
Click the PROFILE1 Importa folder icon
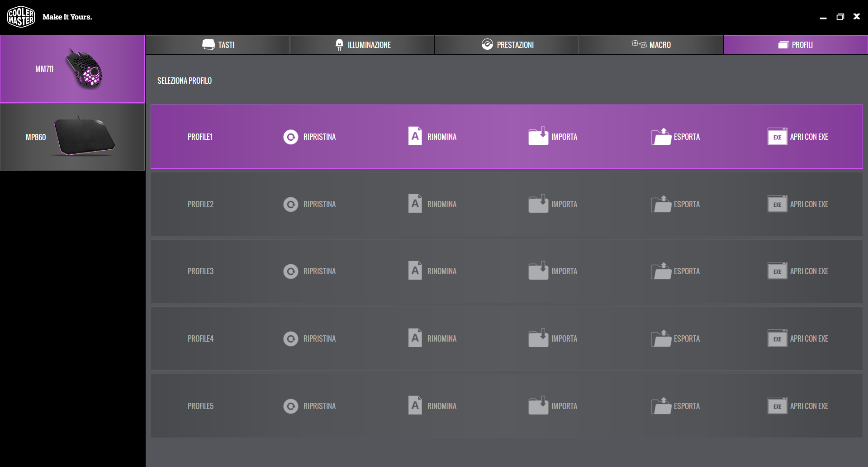point(538,136)
